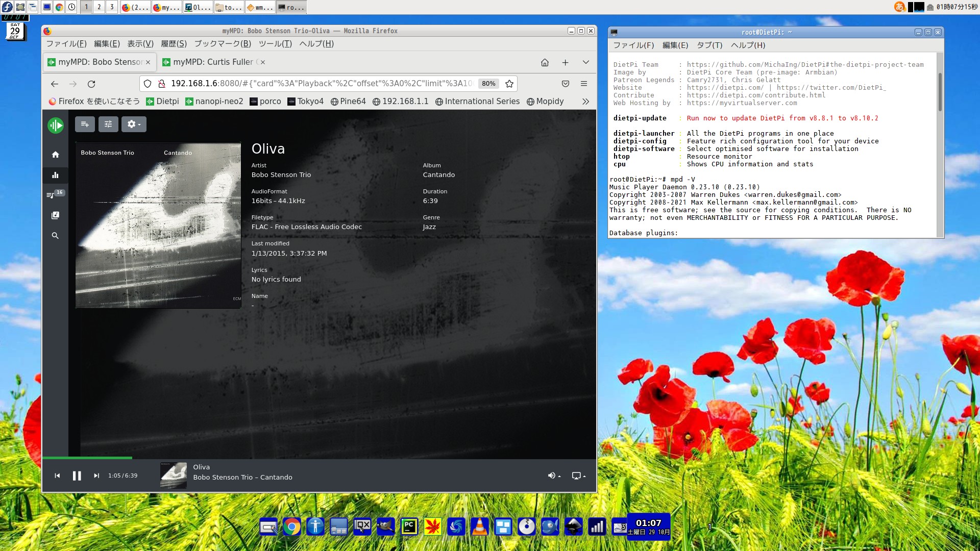Go to the previous track

point(57,475)
